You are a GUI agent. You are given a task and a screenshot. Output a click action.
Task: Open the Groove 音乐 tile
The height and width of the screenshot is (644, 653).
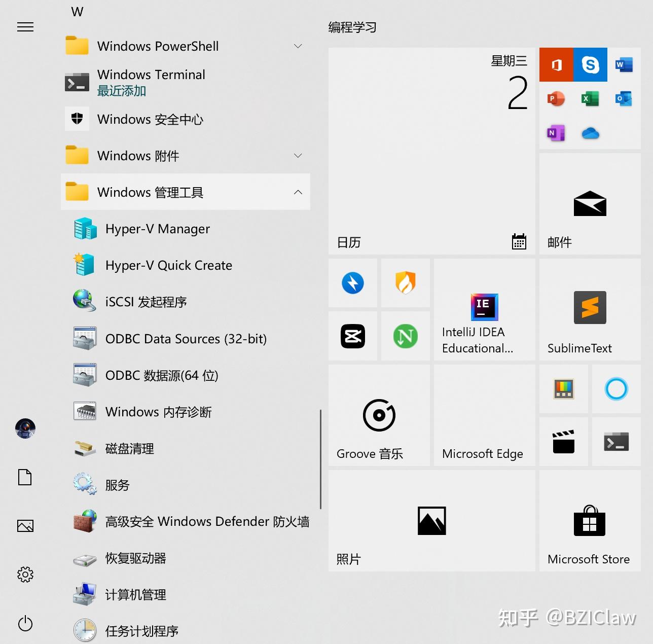coord(379,415)
